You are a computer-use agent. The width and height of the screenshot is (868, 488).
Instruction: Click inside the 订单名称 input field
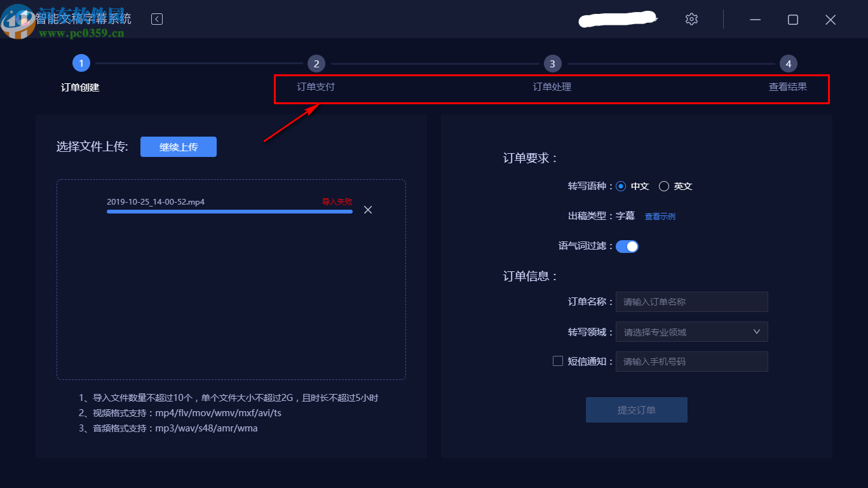pyautogui.click(x=691, y=301)
